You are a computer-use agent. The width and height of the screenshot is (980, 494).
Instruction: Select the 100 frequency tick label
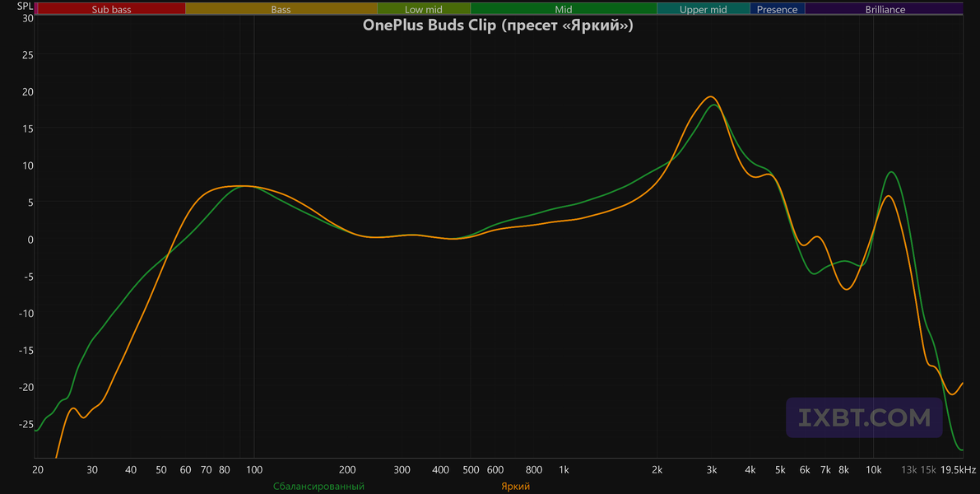[253, 469]
